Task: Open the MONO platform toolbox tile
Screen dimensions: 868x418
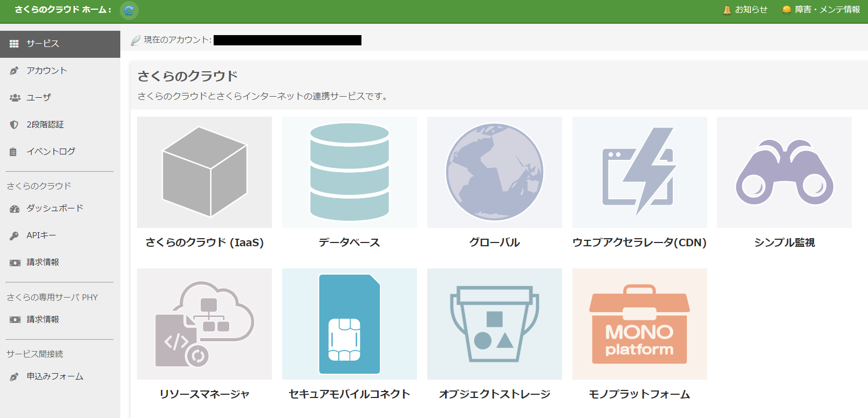Action: tap(640, 324)
